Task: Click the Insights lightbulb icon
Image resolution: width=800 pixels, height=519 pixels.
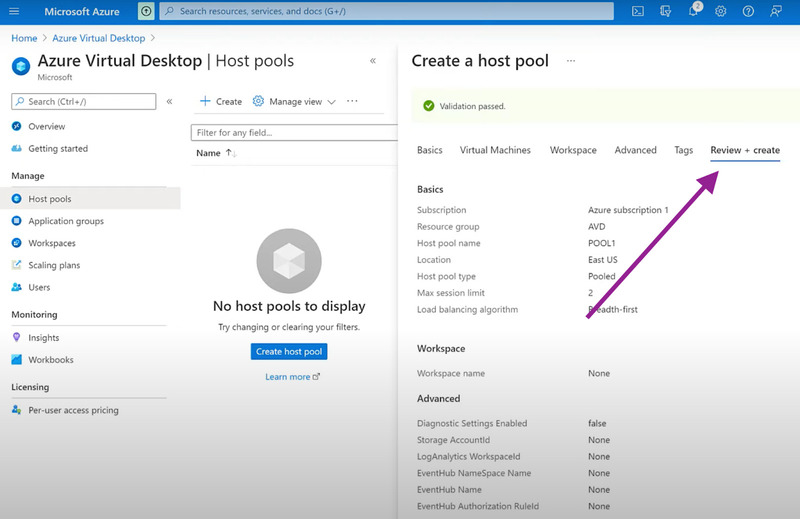Action: (17, 337)
